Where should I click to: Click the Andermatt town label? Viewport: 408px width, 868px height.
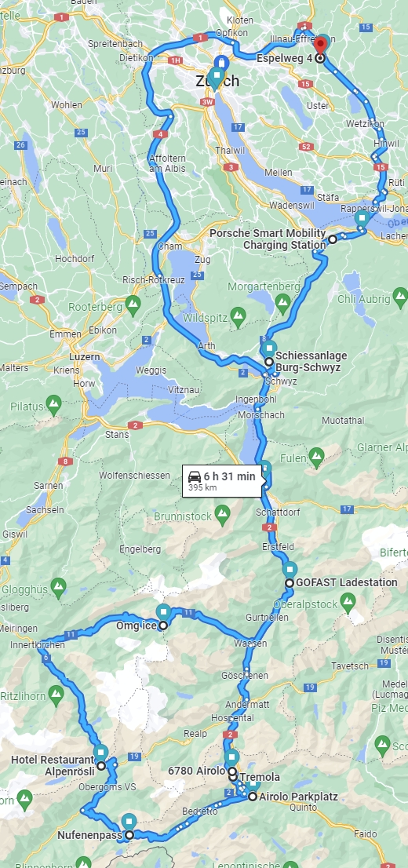click(247, 705)
